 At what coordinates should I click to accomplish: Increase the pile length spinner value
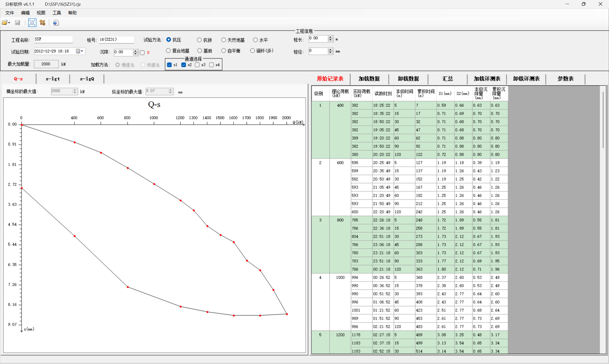click(x=330, y=37)
